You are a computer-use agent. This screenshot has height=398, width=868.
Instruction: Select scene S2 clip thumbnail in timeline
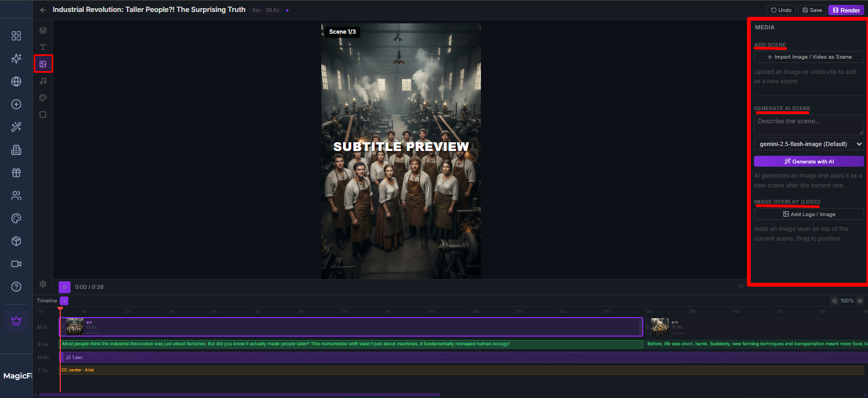[660, 327]
